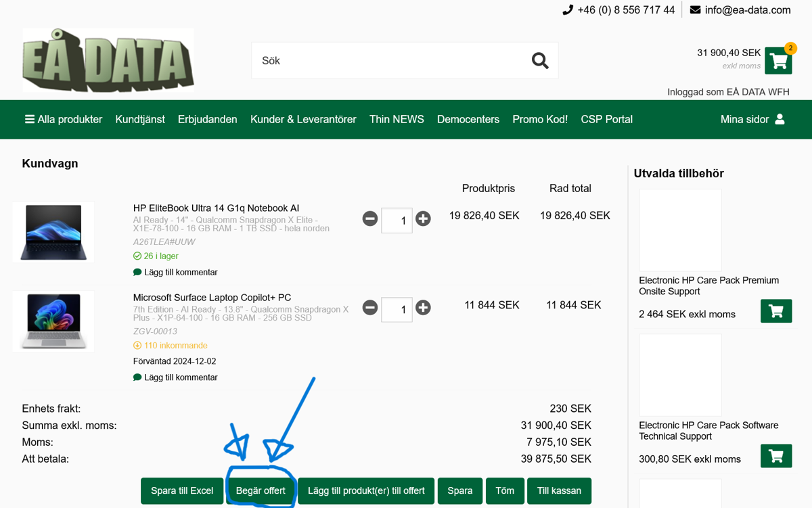This screenshot has width=812, height=508.
Task: Decrease HP EliteBook quantity with minus
Action: coord(369,218)
